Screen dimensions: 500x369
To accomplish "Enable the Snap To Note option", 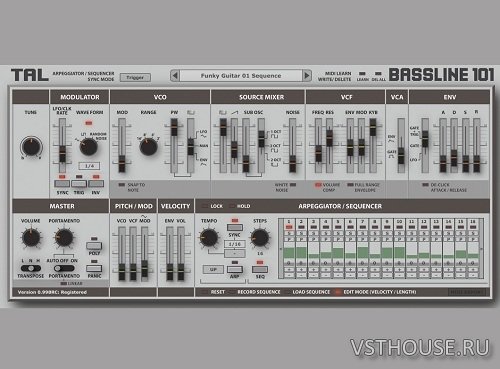I will pyautogui.click(x=122, y=185).
